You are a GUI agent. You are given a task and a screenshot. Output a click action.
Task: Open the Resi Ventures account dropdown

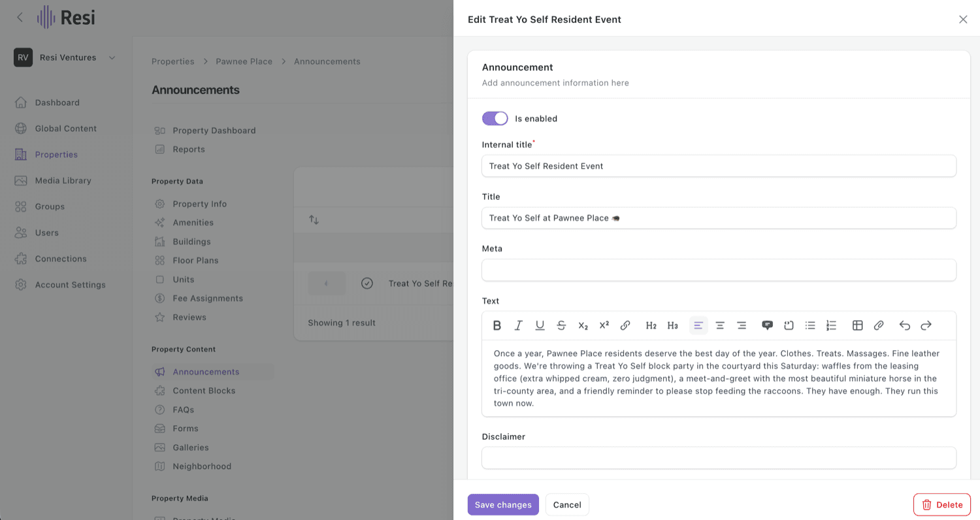point(65,57)
